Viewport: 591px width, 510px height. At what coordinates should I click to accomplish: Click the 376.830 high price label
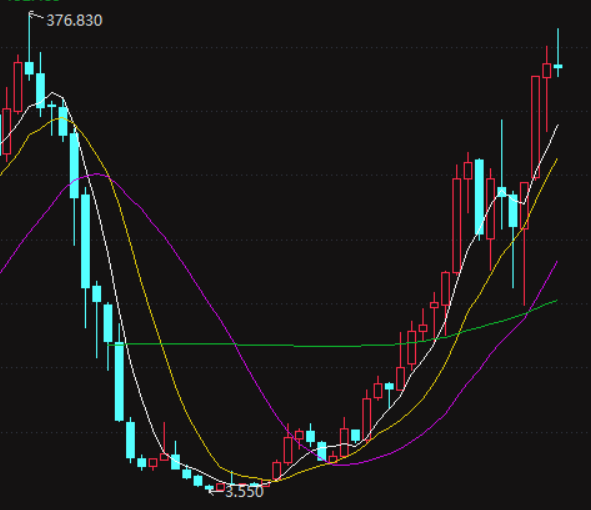(74, 20)
